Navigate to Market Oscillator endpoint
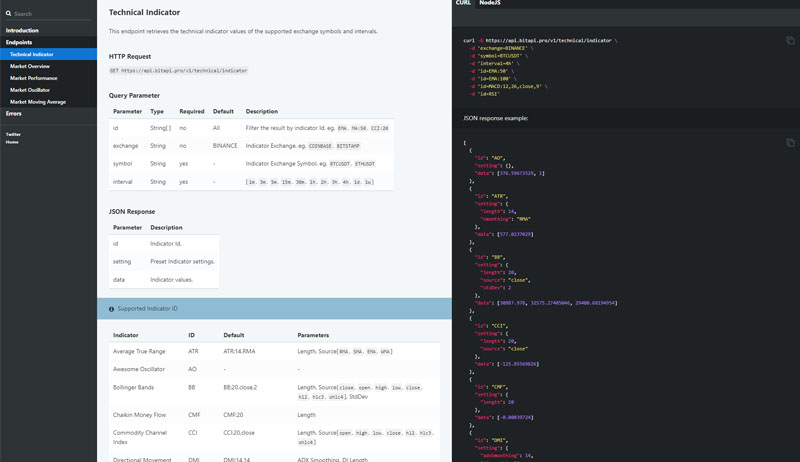800x462 pixels. [30, 90]
